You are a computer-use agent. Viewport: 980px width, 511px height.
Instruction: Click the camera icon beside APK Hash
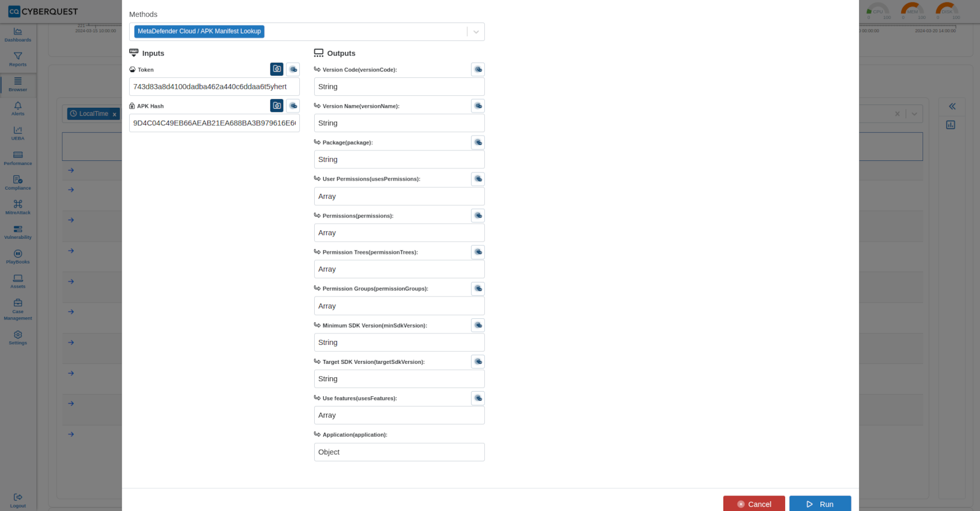click(277, 106)
